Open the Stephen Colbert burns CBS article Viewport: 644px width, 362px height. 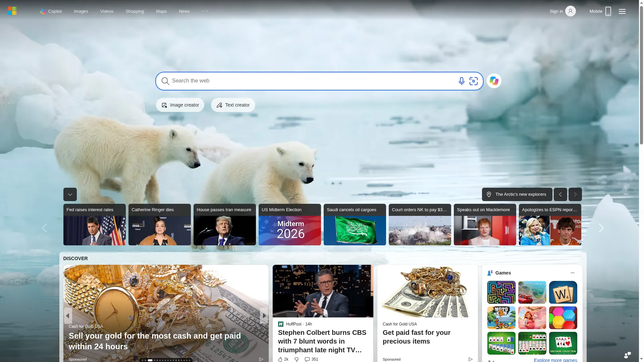pyautogui.click(x=322, y=341)
